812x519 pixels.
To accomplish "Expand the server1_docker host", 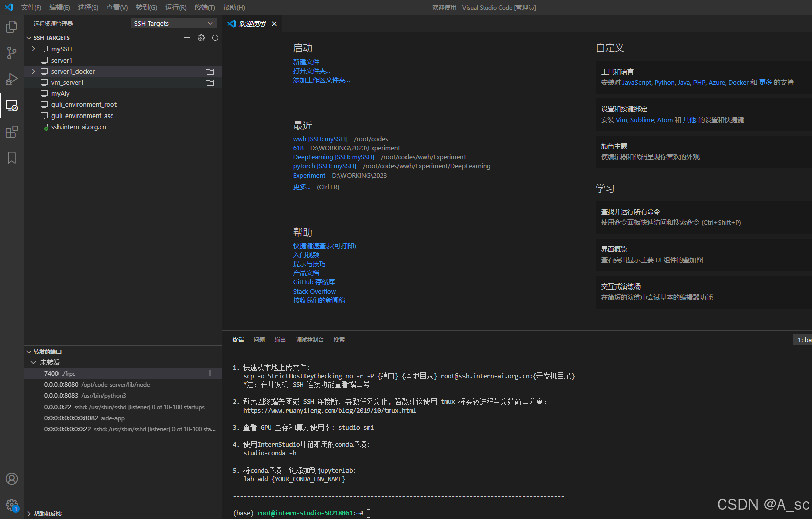I will pyautogui.click(x=34, y=71).
